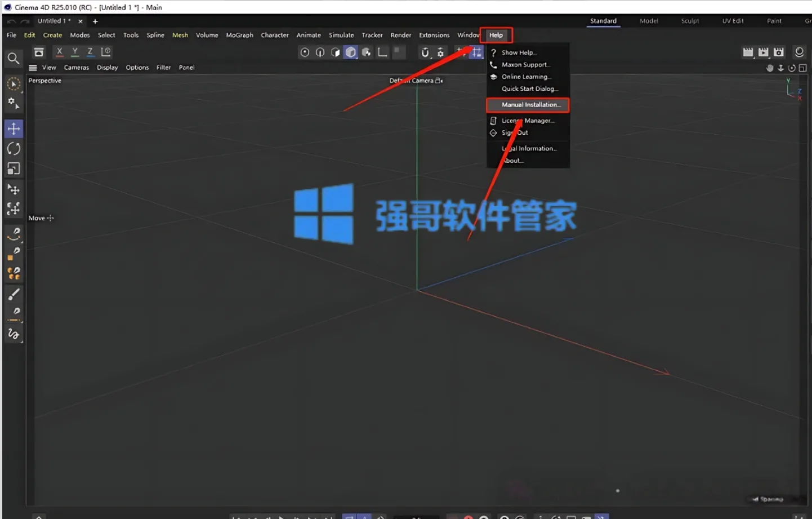Viewport: 812px width, 519px height.
Task: Click the Texture mode icon
Action: click(x=367, y=52)
